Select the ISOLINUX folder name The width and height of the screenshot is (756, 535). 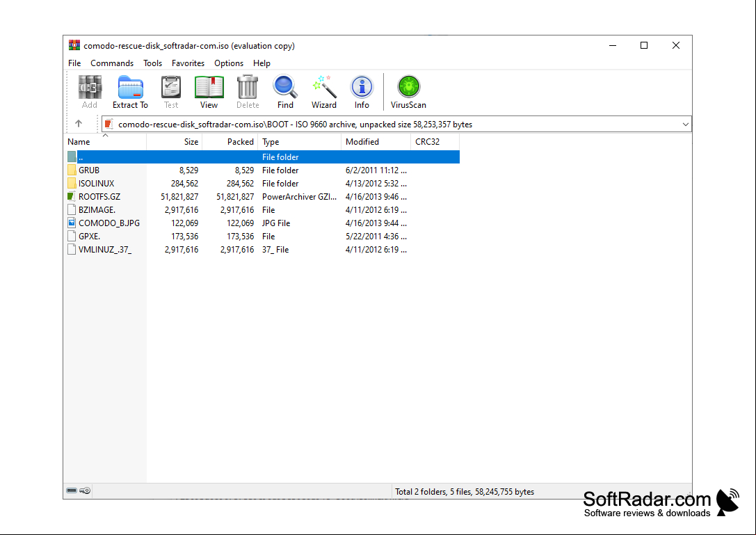pos(97,183)
